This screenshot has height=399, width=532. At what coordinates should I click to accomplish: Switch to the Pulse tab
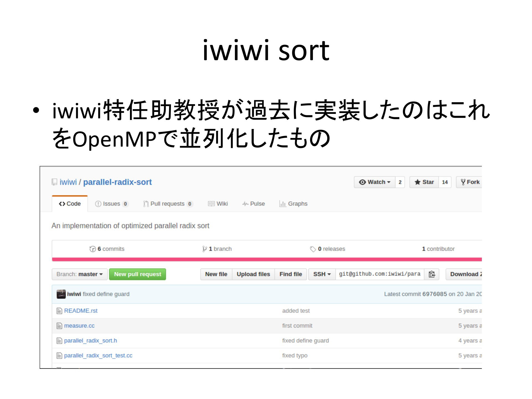click(254, 204)
